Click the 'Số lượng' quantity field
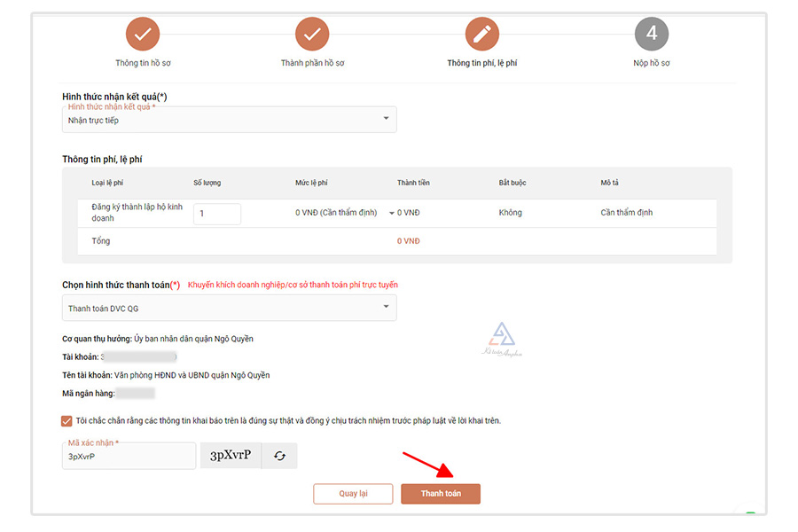 pos(217,214)
